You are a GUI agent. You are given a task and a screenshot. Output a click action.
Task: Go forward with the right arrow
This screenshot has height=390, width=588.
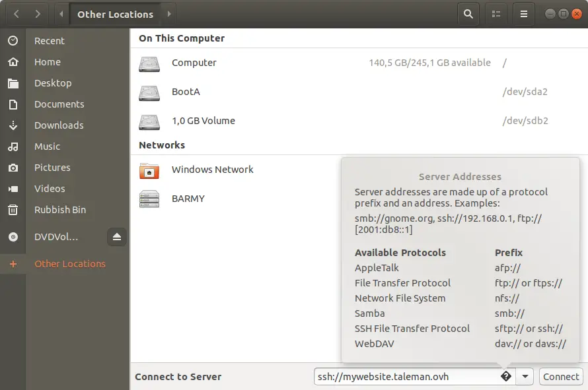pos(38,14)
